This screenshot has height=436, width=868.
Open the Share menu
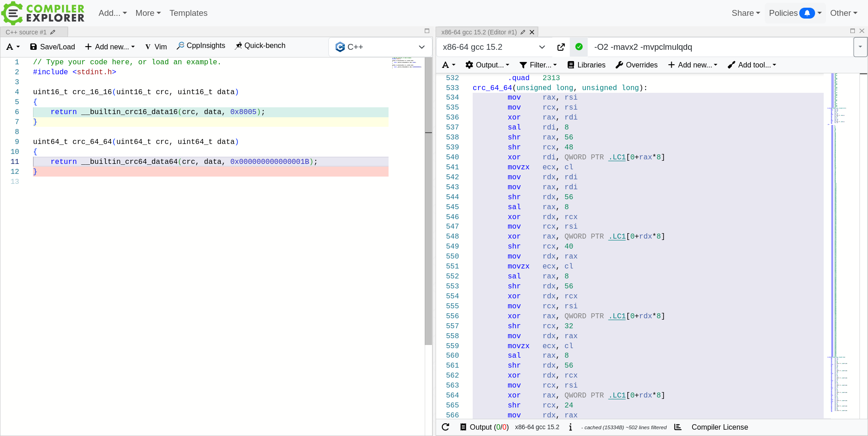click(745, 13)
